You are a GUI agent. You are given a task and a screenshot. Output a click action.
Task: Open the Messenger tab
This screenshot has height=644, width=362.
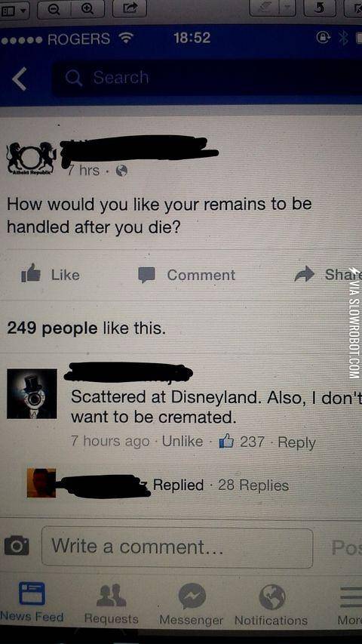[192, 604]
